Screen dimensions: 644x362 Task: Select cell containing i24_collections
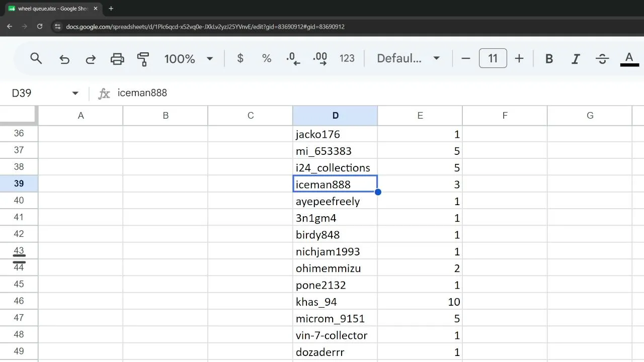(x=335, y=167)
